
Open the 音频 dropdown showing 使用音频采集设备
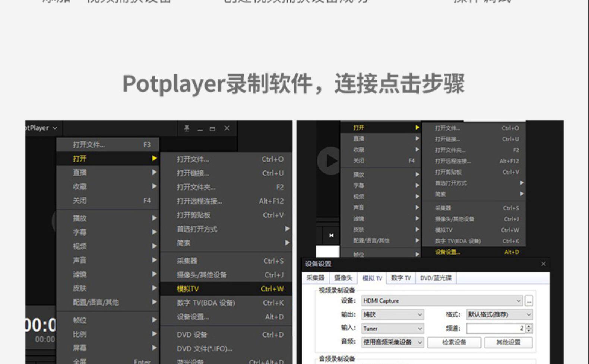click(393, 342)
